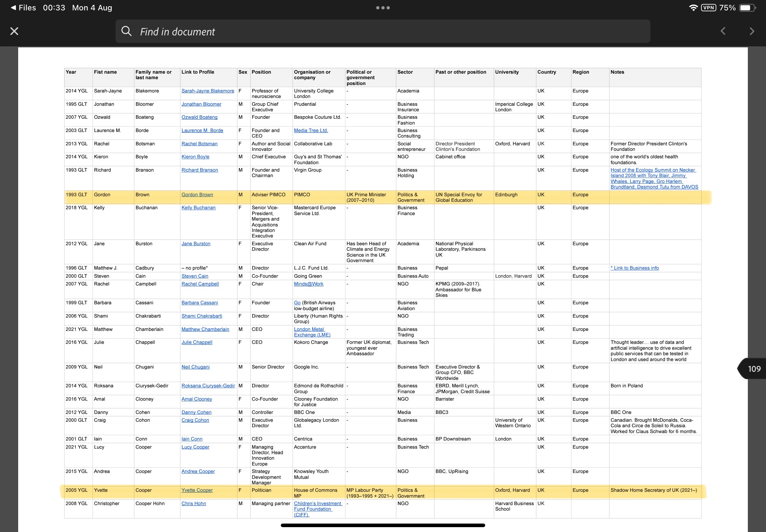
Task: Tap the battery status icon
Action: point(747,8)
